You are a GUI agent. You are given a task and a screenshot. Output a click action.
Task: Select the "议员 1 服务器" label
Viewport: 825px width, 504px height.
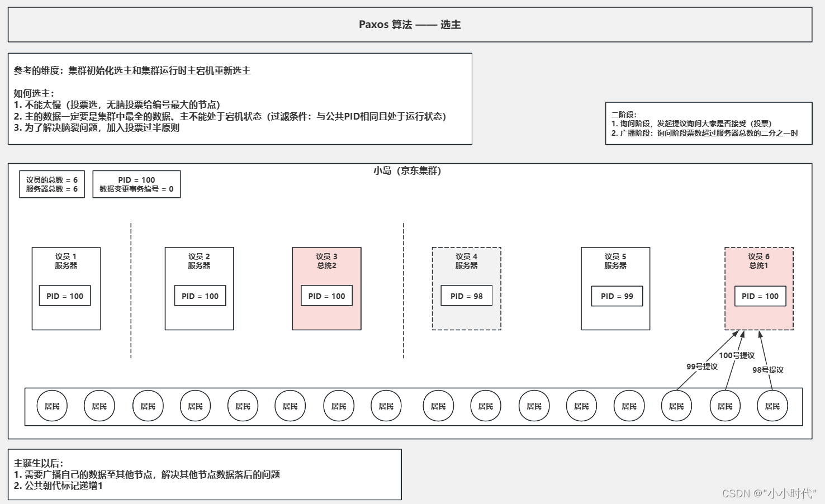click(x=66, y=261)
